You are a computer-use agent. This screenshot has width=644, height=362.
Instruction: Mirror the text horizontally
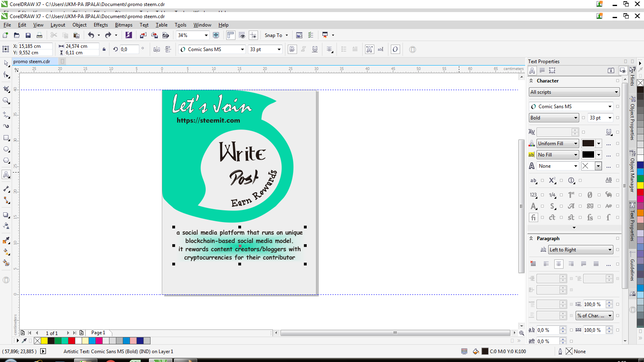pyautogui.click(x=157, y=49)
